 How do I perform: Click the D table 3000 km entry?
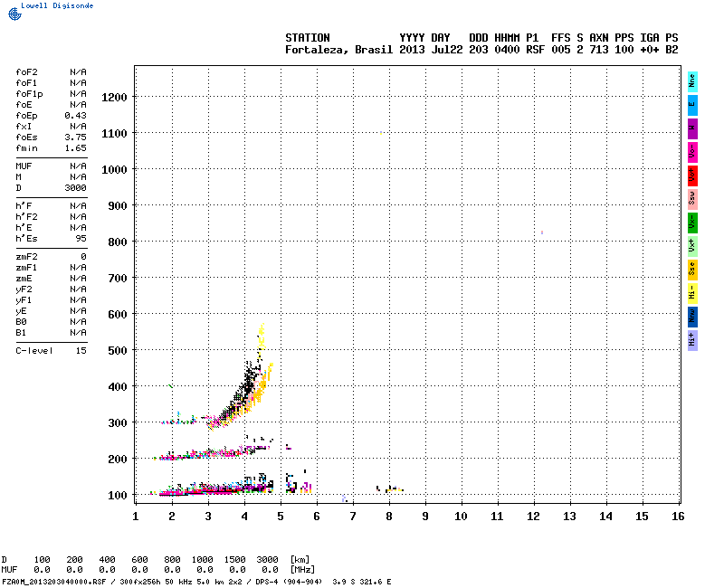[x=268, y=559]
